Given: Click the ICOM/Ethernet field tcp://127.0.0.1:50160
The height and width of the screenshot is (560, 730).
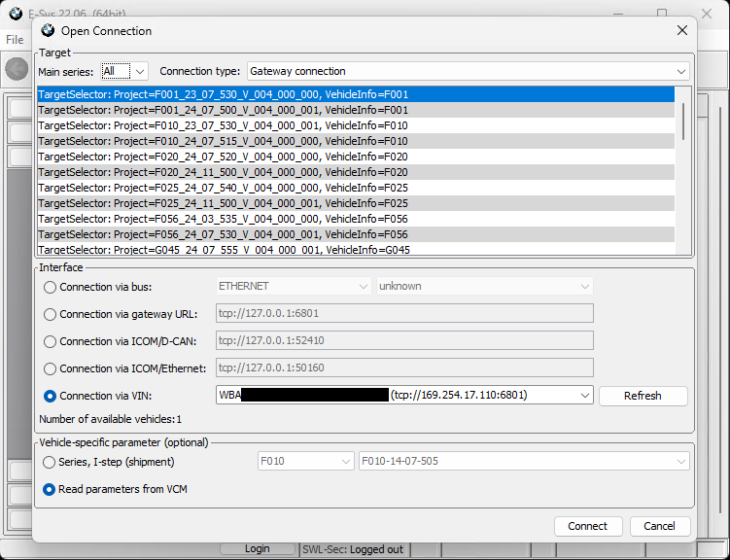Looking at the screenshot, I should (404, 367).
